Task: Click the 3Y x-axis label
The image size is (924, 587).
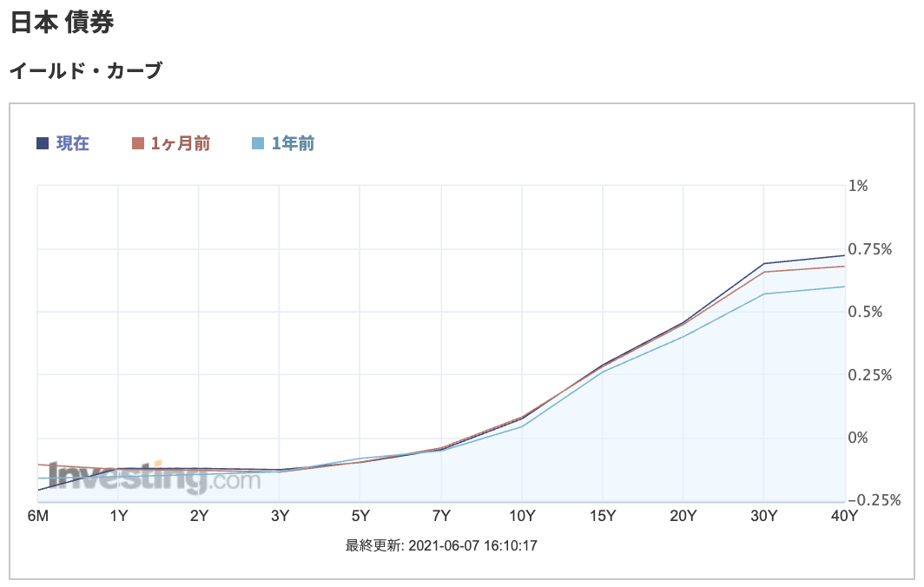Action: 280,517
